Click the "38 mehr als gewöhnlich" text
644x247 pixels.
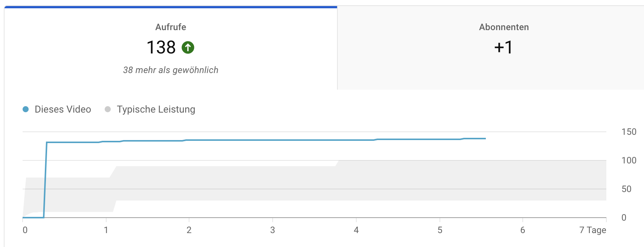point(171,70)
